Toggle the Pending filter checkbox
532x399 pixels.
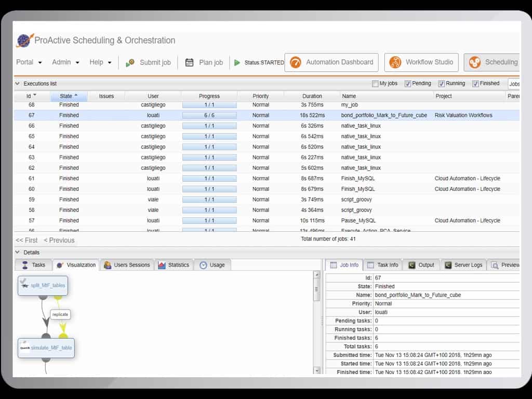407,84
